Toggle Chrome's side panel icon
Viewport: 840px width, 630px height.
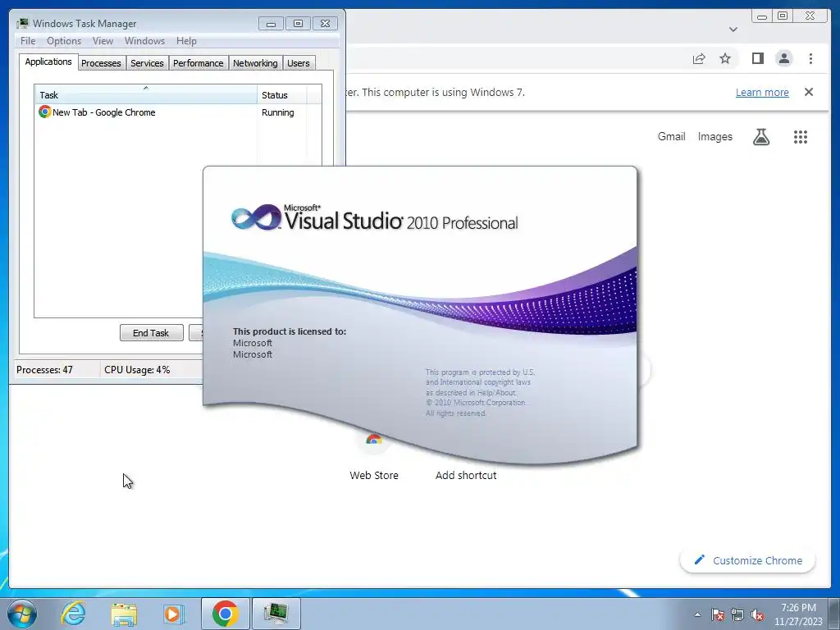(x=757, y=58)
